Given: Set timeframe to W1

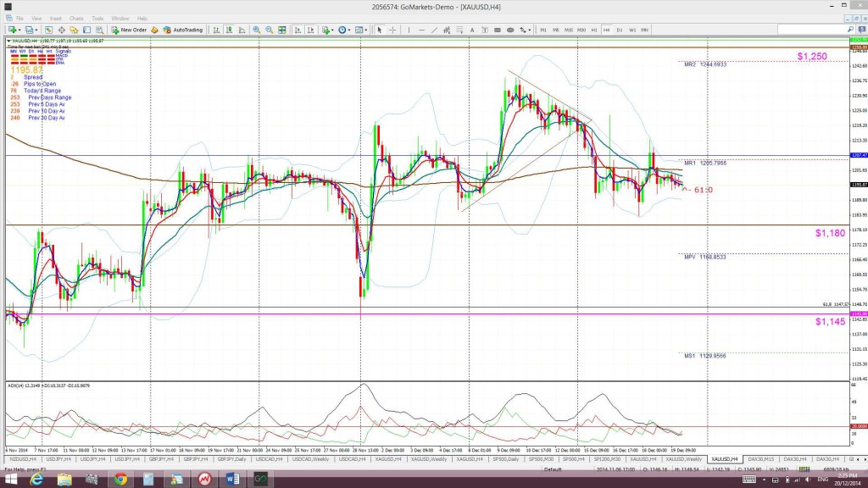Looking at the screenshot, I should click(x=632, y=30).
